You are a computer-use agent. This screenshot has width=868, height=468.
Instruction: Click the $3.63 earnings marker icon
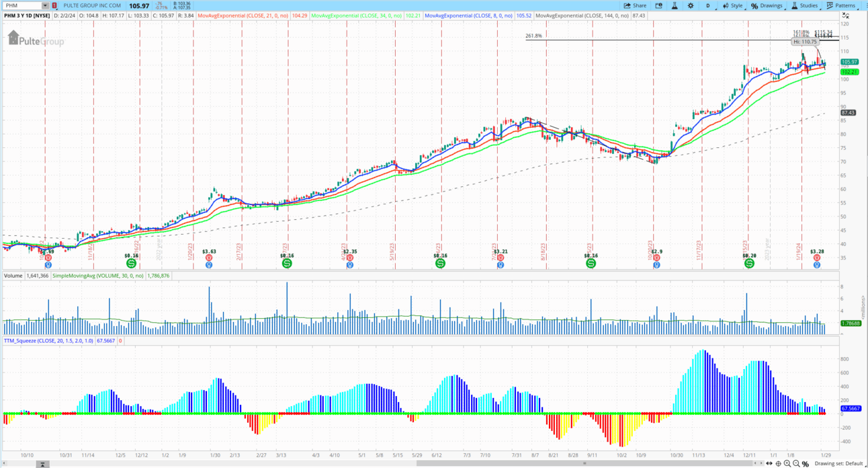pos(209,258)
